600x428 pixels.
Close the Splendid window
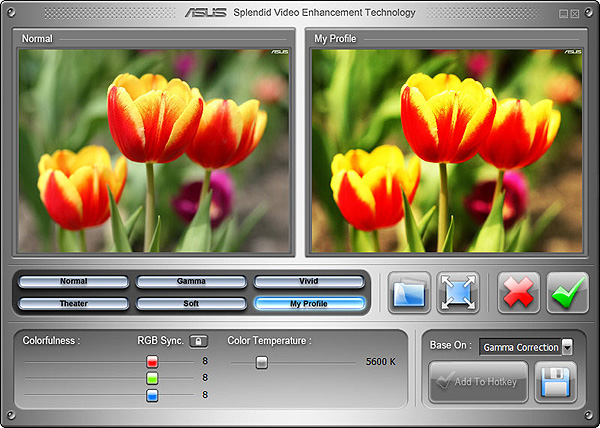(575, 14)
